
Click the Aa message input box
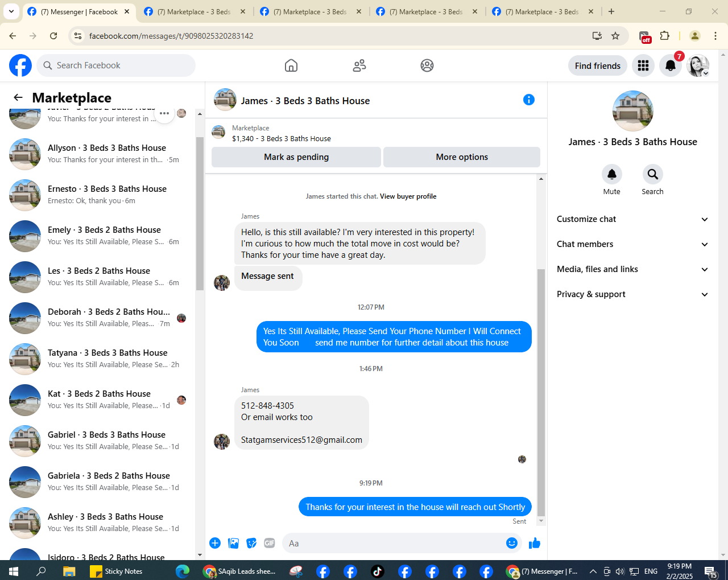click(392, 543)
